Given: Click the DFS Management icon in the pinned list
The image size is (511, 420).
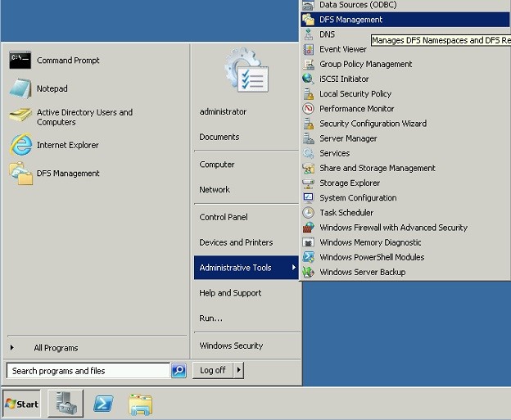Looking at the screenshot, I should coord(20,174).
